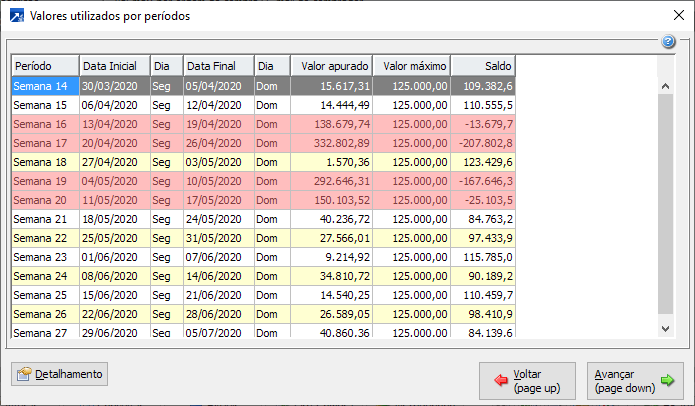Click the value 40.236,72
The height and width of the screenshot is (406, 695).
point(345,220)
